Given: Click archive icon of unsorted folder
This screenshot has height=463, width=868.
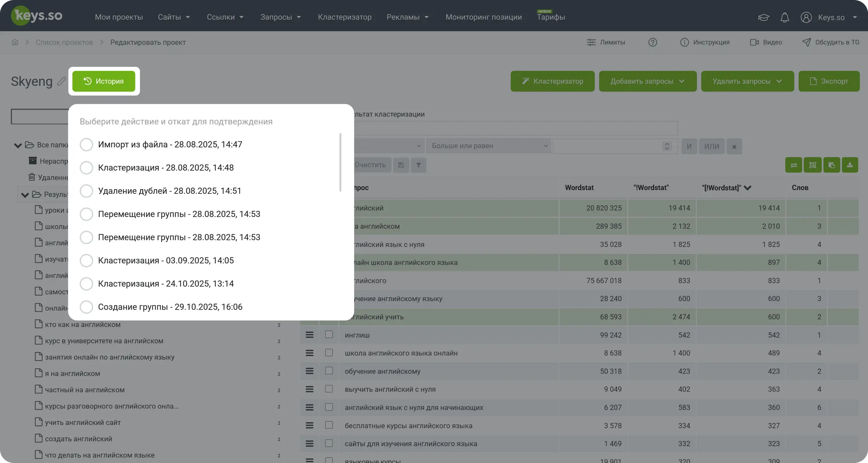Looking at the screenshot, I should click(33, 161).
